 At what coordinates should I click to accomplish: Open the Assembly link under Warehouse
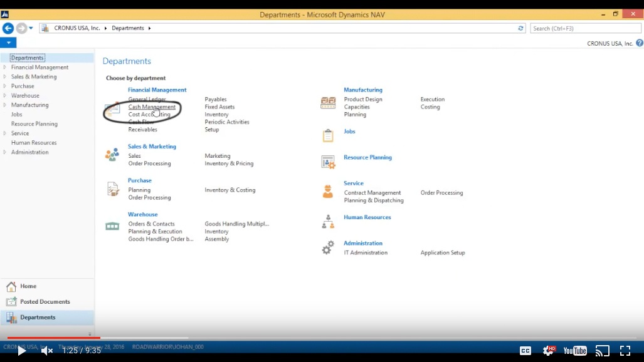217,239
